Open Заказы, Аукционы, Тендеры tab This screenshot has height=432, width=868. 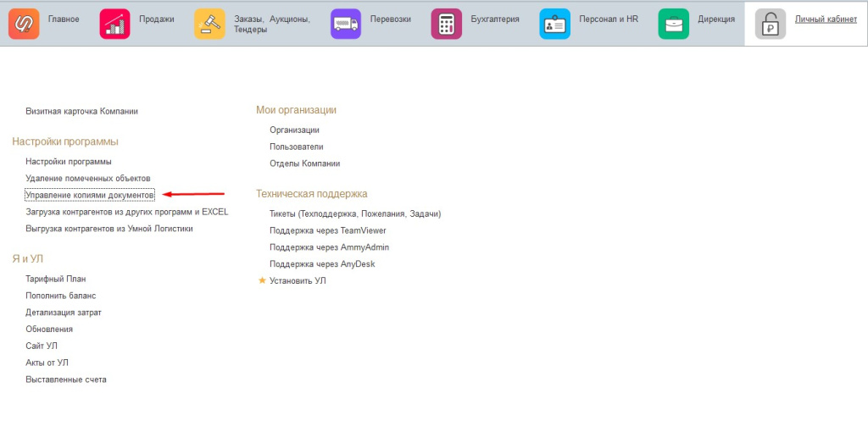pyautogui.click(x=272, y=25)
